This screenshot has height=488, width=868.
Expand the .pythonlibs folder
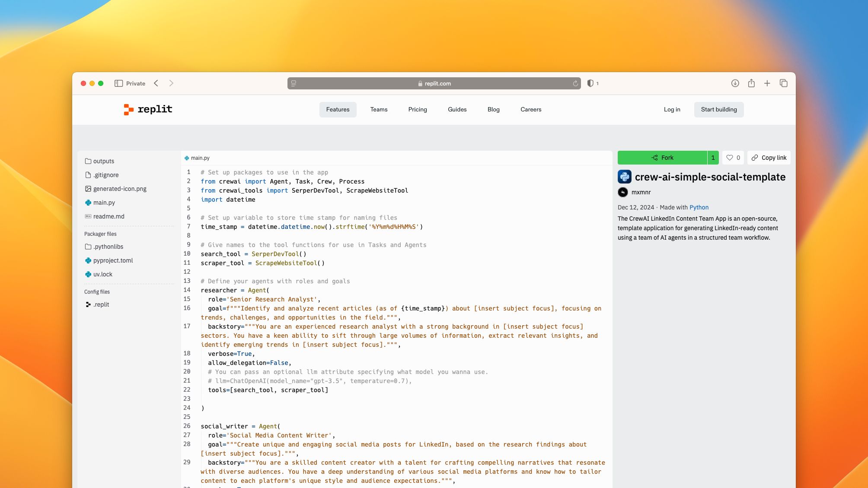(x=108, y=247)
